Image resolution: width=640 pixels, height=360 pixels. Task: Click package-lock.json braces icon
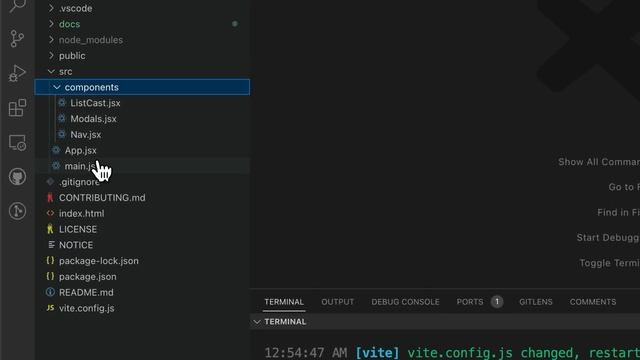tap(50, 260)
